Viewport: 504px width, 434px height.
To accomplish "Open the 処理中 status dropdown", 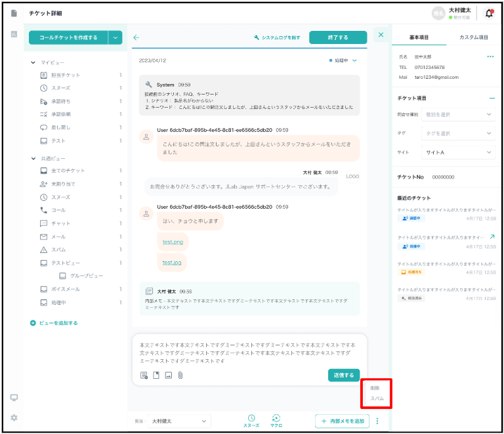I will pos(343,60).
